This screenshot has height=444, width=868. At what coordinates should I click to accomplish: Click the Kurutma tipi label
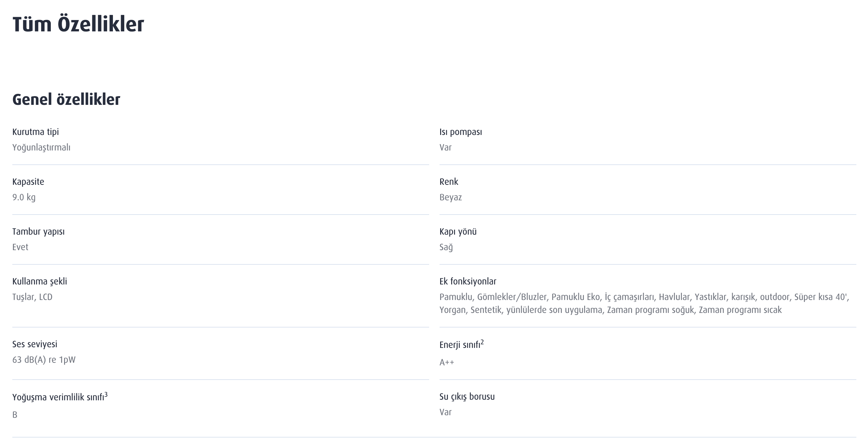click(35, 132)
